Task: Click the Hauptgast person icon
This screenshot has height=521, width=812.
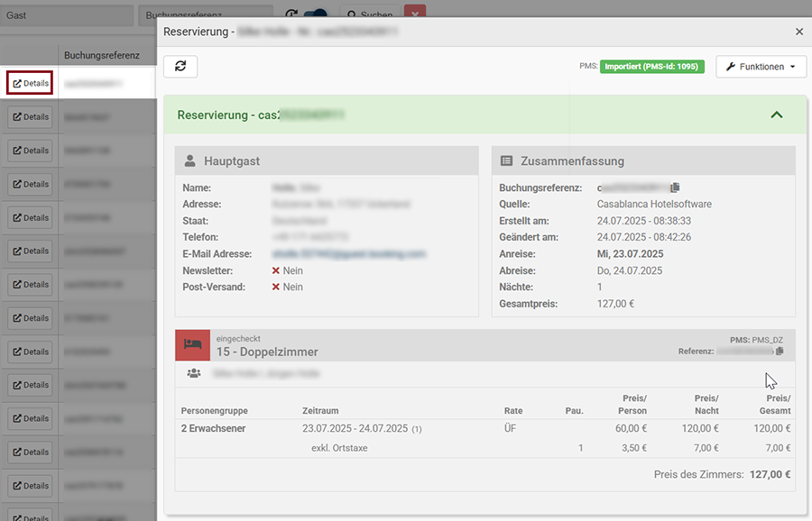Action: click(x=189, y=161)
